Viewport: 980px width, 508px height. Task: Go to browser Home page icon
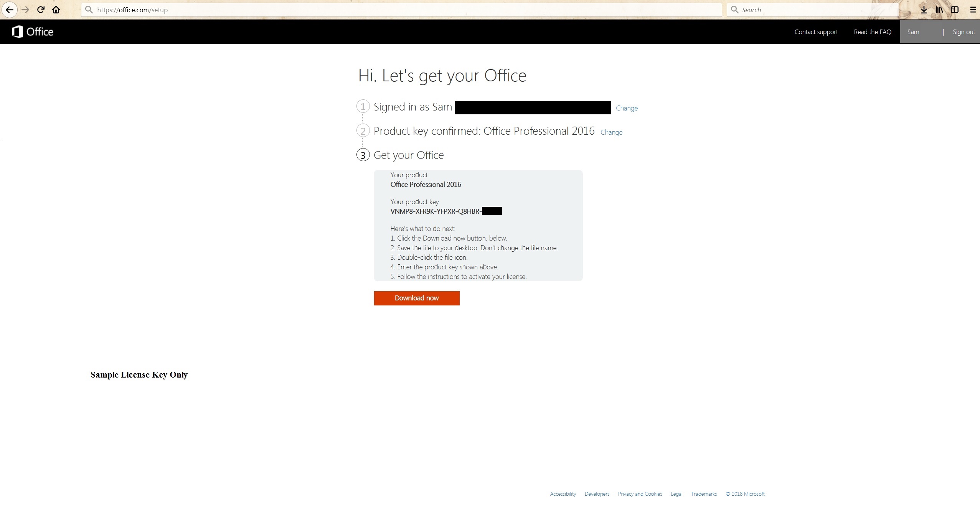56,10
